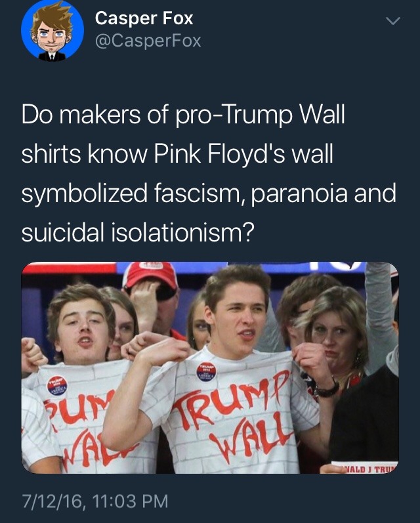Tap the red baseball cap in the photo

[x=150, y=276]
